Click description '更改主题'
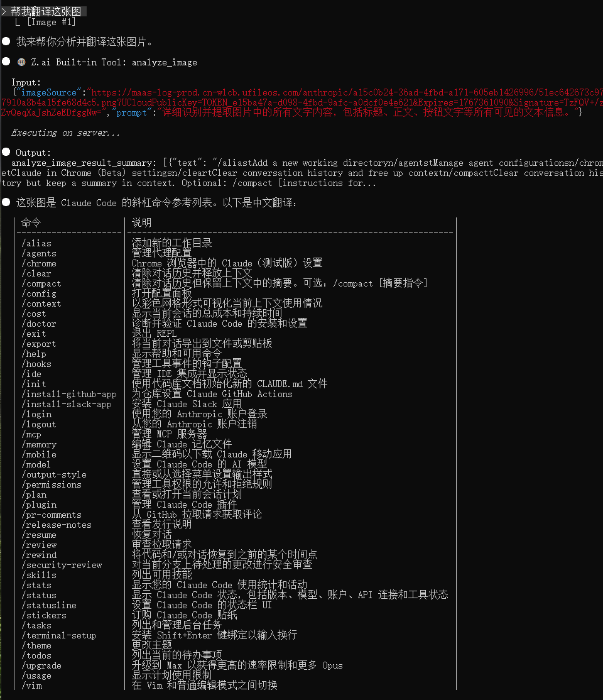The height and width of the screenshot is (700, 603). pos(152,645)
